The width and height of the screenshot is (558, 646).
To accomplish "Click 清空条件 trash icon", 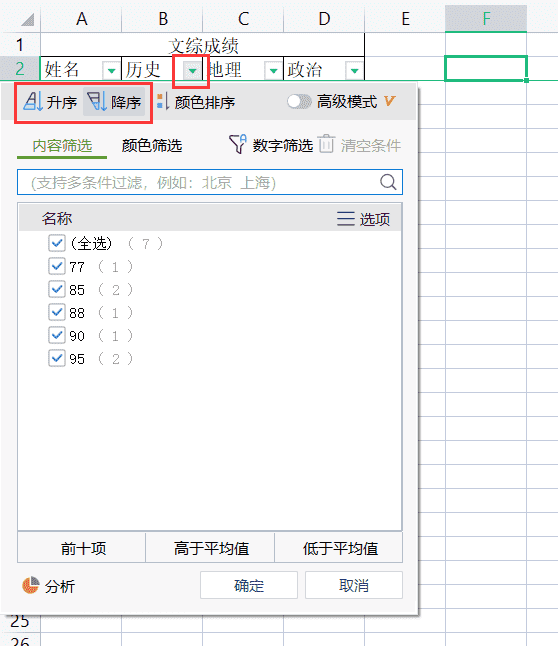I will coord(326,144).
